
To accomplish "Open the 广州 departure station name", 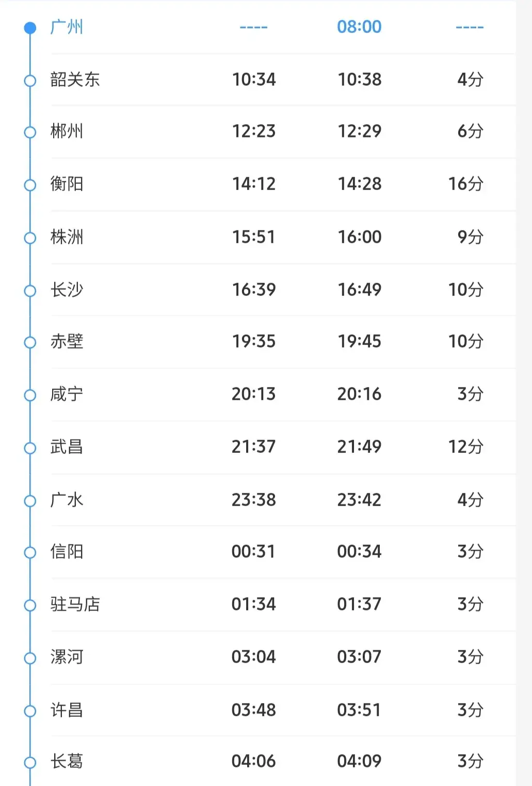I will pyautogui.click(x=67, y=27).
